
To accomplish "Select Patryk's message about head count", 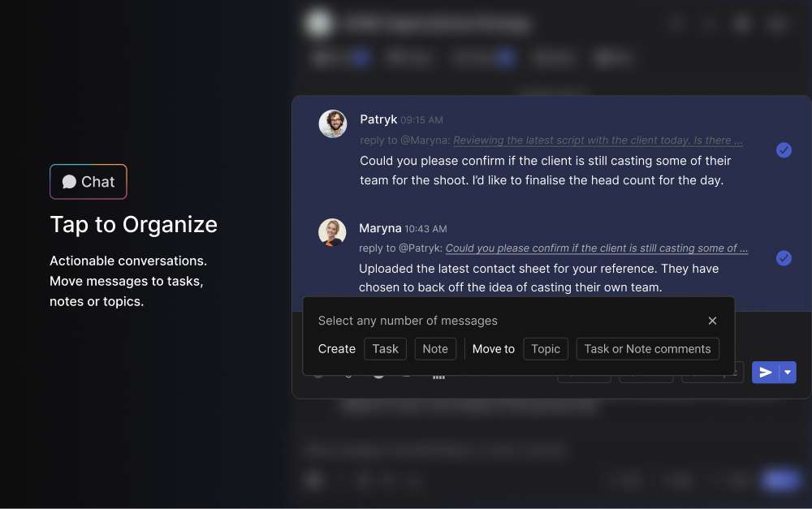I will (544, 170).
